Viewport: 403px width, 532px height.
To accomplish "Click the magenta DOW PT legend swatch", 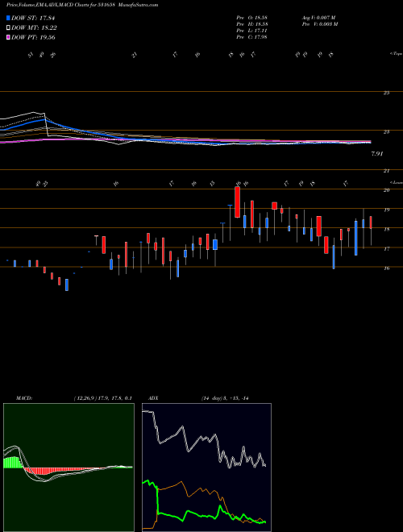I will [8, 37].
